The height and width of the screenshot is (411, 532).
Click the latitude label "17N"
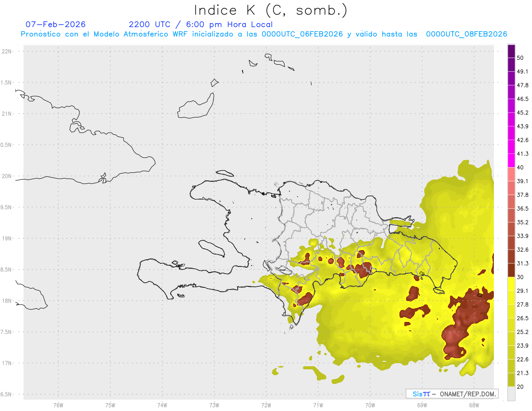point(7,363)
